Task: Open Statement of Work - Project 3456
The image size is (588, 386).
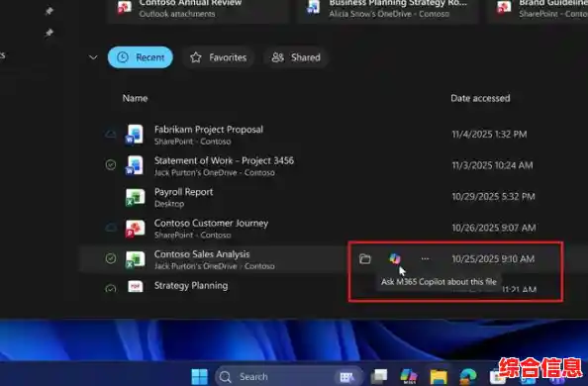Action: click(x=224, y=161)
